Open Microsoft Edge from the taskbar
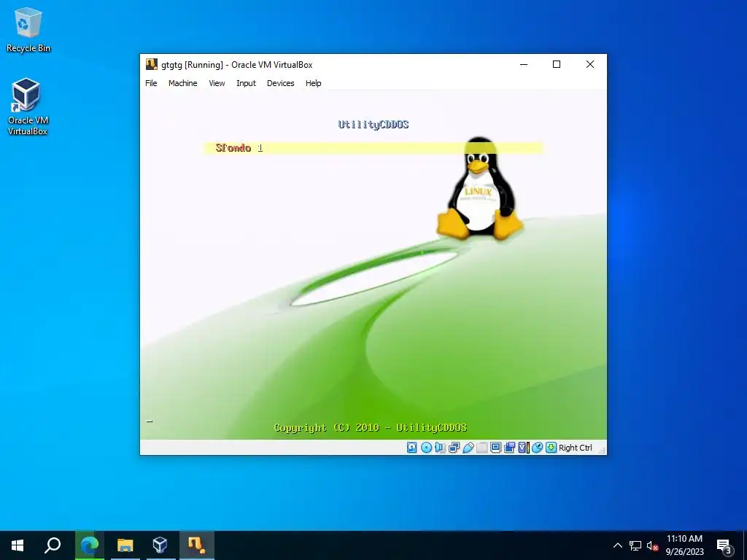Viewport: 747px width, 560px height. [90, 545]
